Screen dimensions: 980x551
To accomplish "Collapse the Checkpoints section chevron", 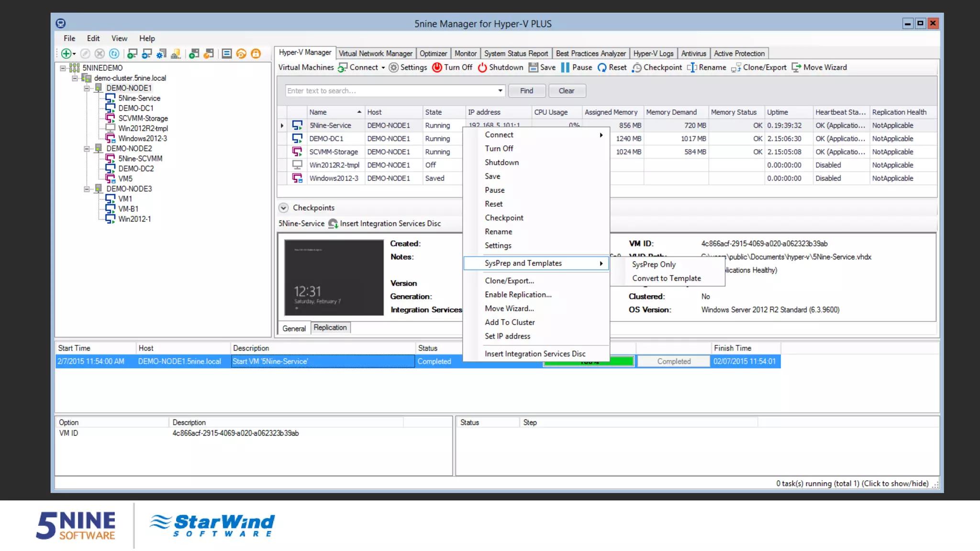I will [x=283, y=208].
